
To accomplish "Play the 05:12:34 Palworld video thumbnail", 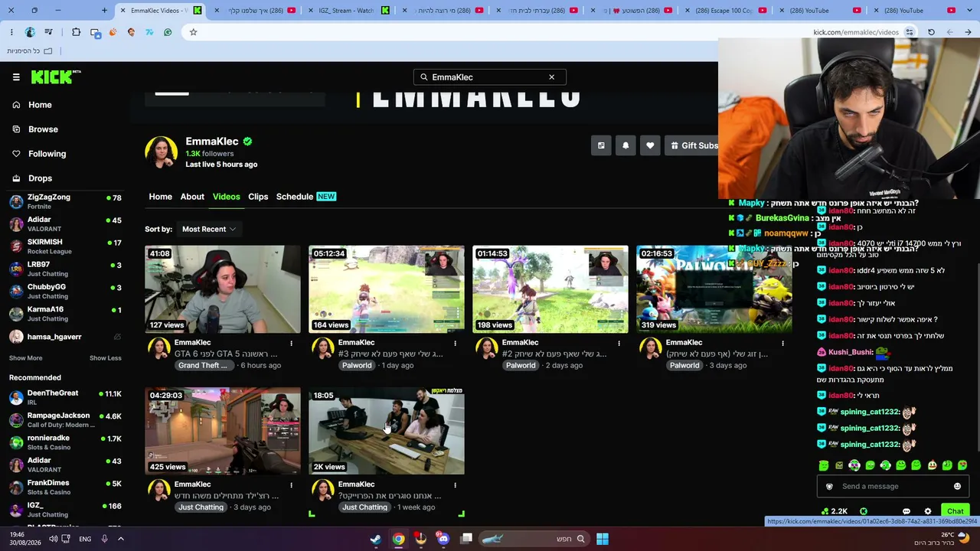I will (x=387, y=289).
